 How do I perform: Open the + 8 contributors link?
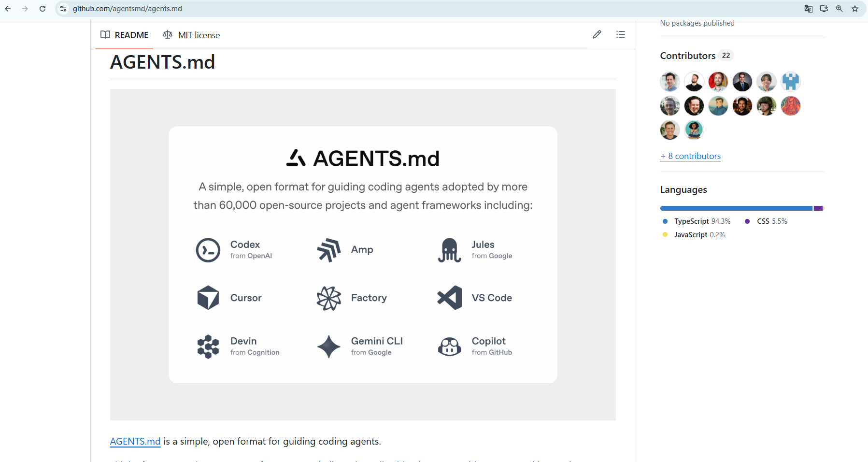point(691,156)
